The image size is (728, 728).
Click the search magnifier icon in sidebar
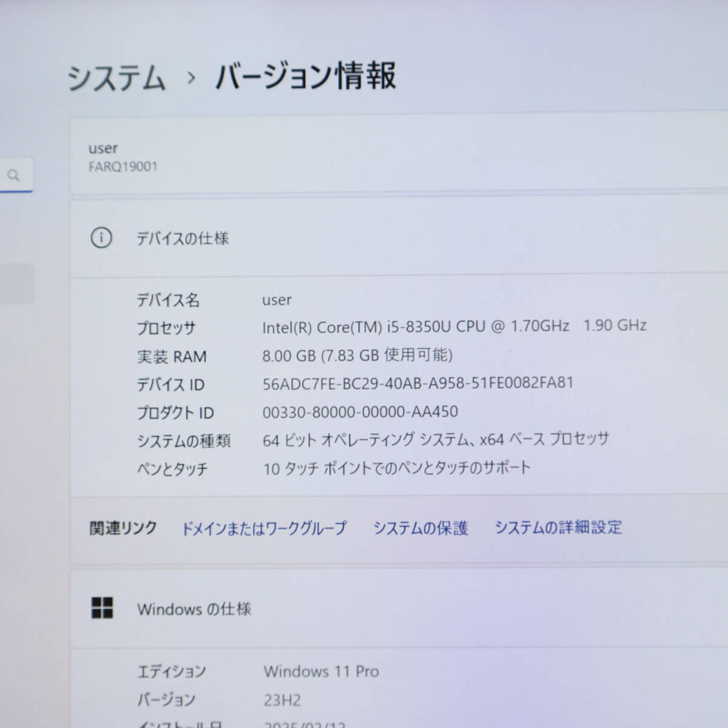(x=13, y=175)
